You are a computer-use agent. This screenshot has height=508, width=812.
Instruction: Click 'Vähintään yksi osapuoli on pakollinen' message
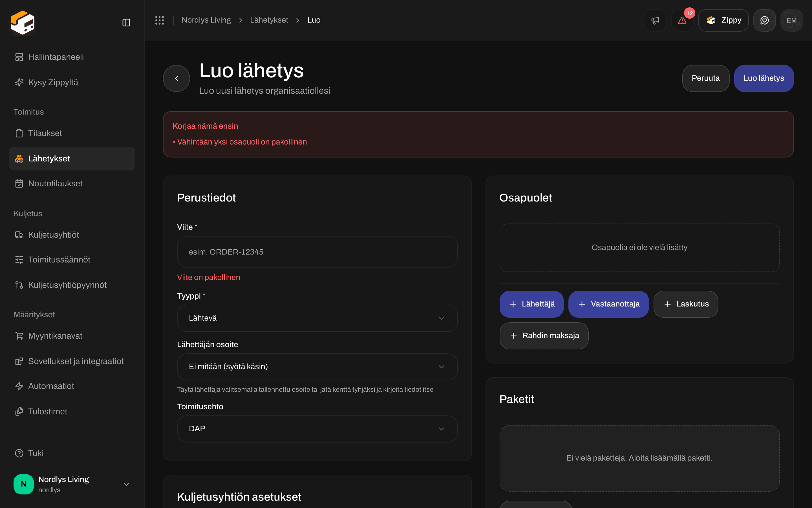coord(242,142)
